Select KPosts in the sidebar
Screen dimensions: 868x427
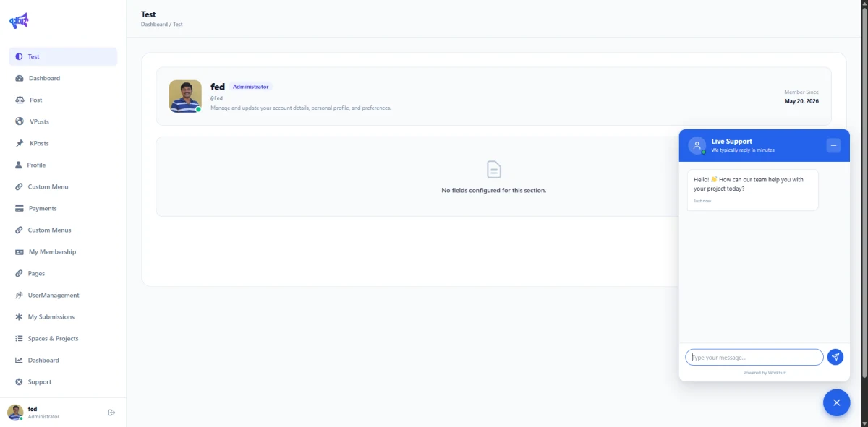point(63,143)
